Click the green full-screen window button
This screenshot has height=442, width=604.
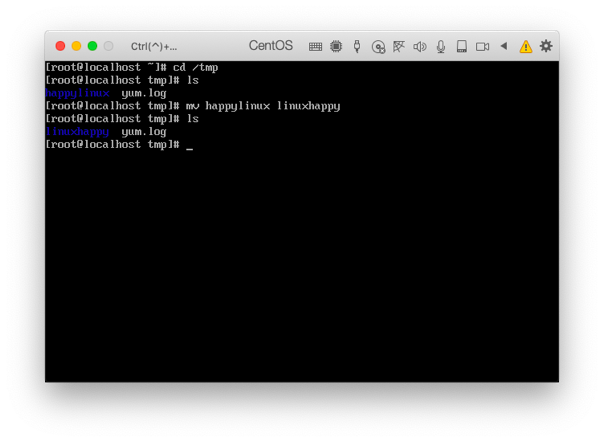(x=92, y=46)
